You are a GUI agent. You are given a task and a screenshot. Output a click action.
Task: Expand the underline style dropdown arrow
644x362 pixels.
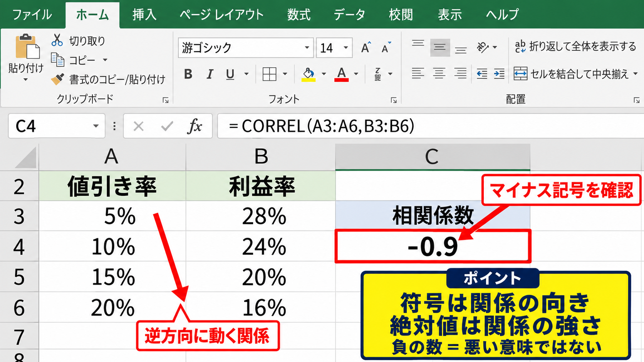pyautogui.click(x=246, y=74)
